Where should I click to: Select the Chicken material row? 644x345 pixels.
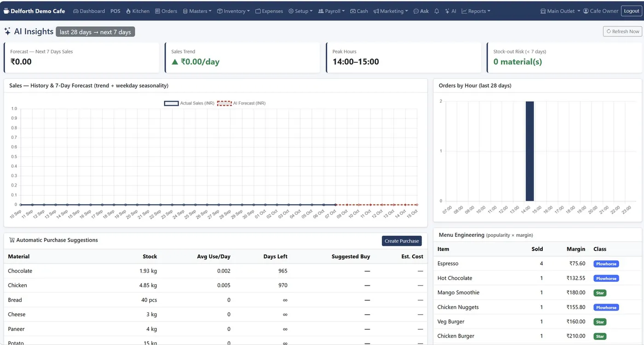point(216,285)
